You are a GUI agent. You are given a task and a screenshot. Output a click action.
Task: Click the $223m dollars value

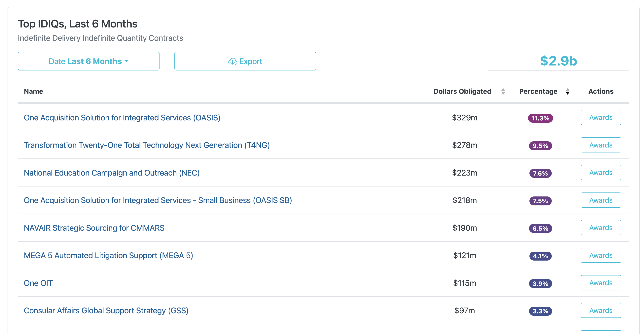click(x=464, y=173)
